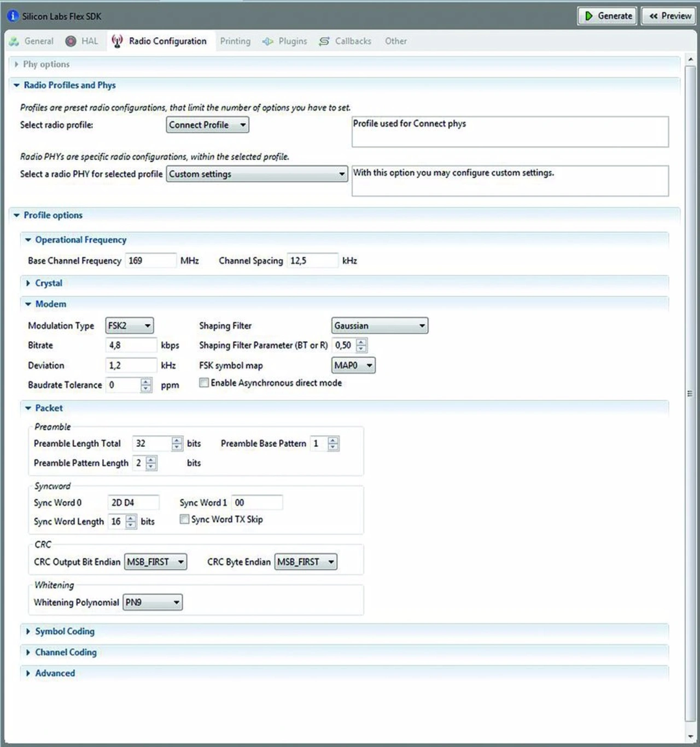Viewport: 700px width, 747px height.
Task: Click the Sync Word 1 field
Action: pyautogui.click(x=256, y=503)
